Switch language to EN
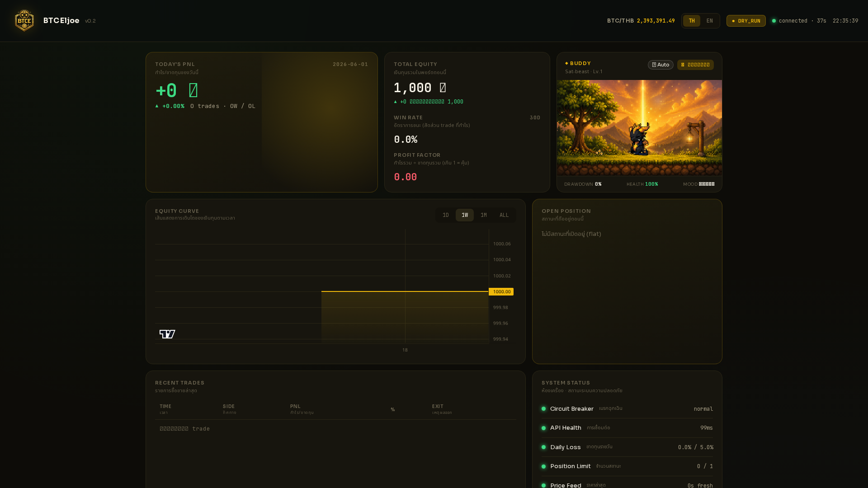 pos(709,21)
